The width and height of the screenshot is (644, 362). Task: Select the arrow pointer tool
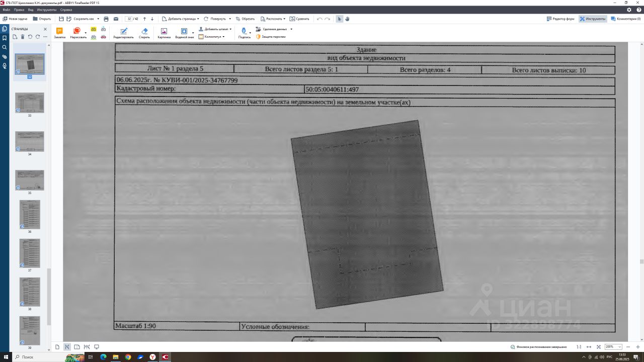click(340, 19)
